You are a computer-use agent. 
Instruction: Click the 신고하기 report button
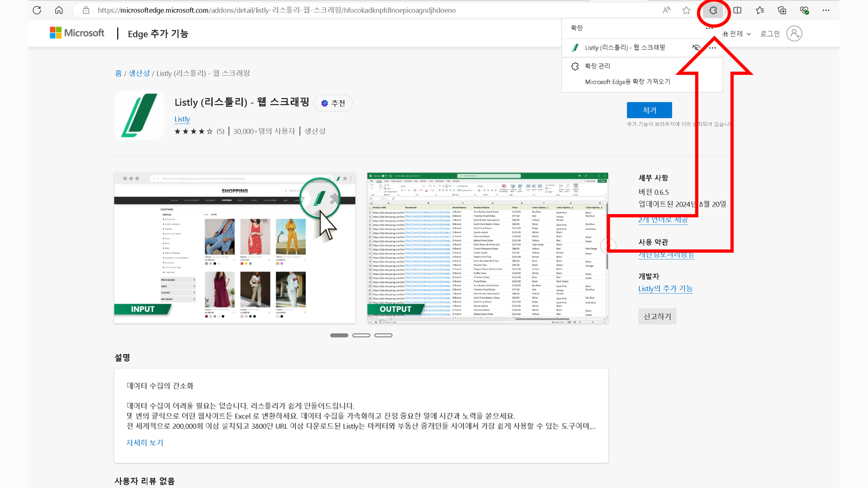(x=657, y=317)
